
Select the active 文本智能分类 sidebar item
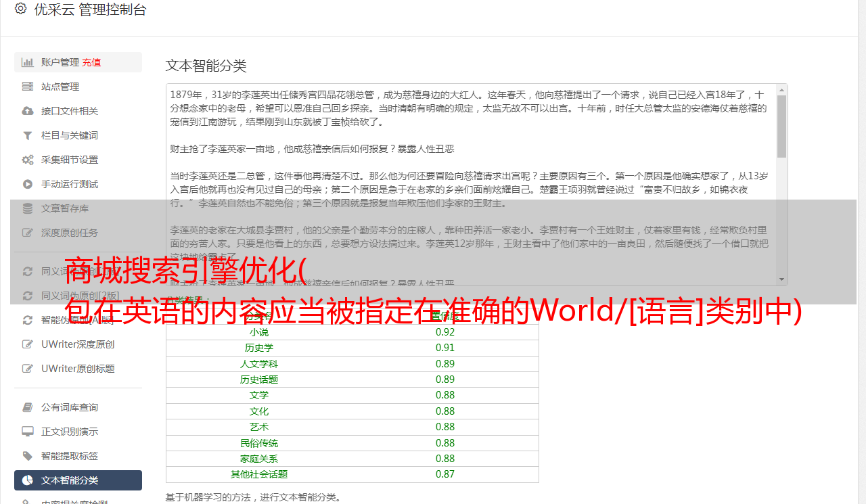tap(78, 480)
